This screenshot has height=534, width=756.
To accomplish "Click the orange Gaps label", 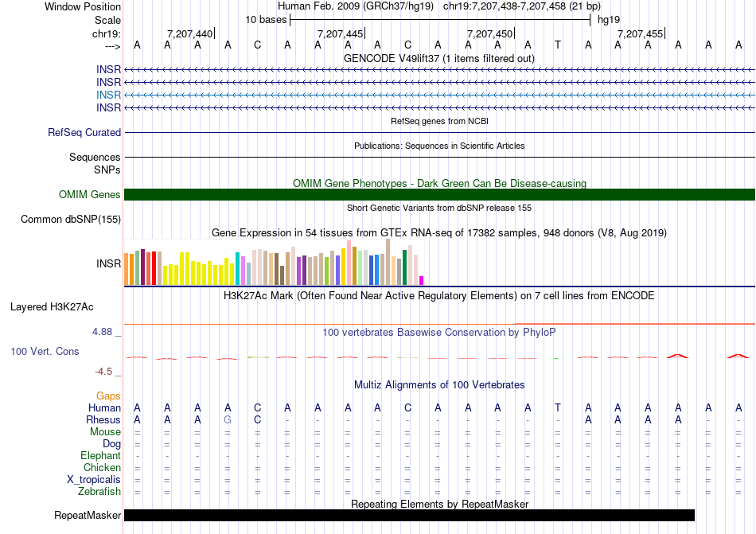I will (x=108, y=396).
